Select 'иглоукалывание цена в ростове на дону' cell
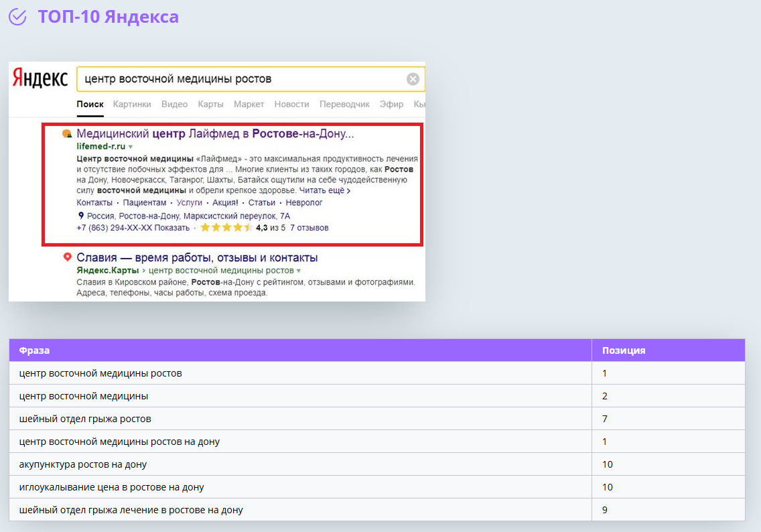Image resolution: width=761 pixels, height=532 pixels. [300, 487]
